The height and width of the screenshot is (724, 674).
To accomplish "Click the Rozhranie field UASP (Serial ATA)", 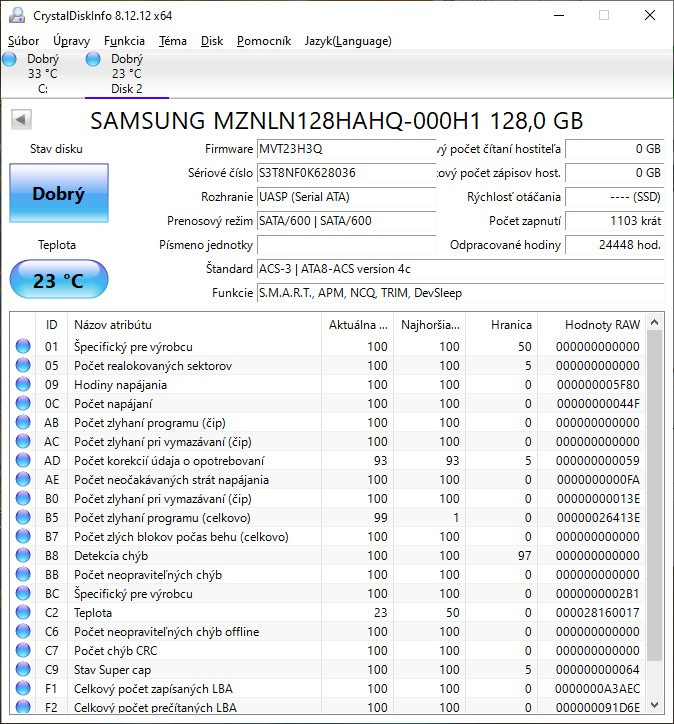I will click(x=346, y=197).
